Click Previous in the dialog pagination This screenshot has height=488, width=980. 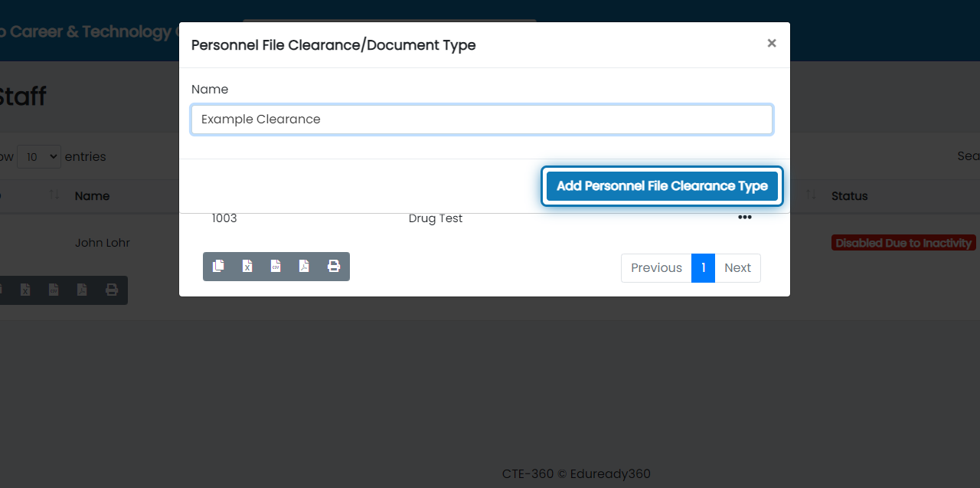click(x=656, y=267)
